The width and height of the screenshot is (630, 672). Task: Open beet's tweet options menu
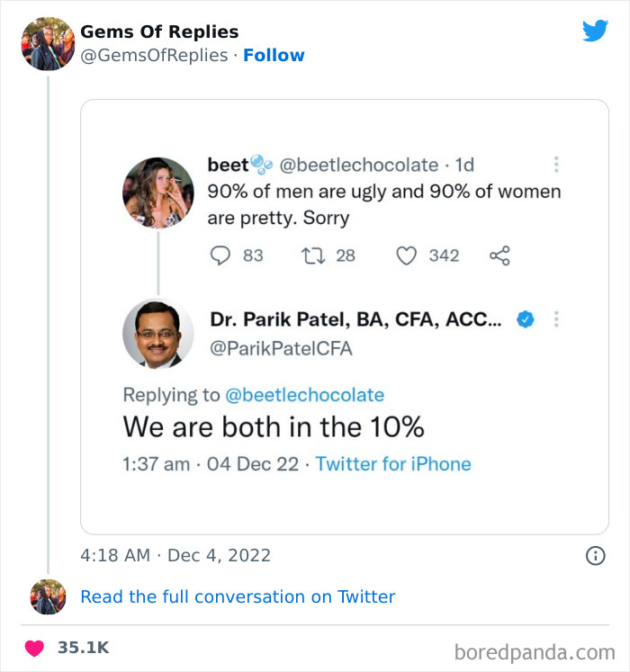tap(557, 165)
